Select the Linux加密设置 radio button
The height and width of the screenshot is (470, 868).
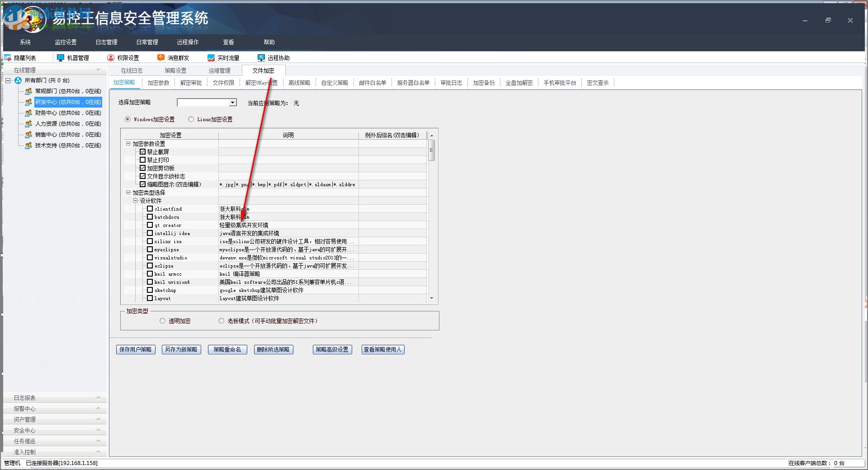[x=191, y=119]
